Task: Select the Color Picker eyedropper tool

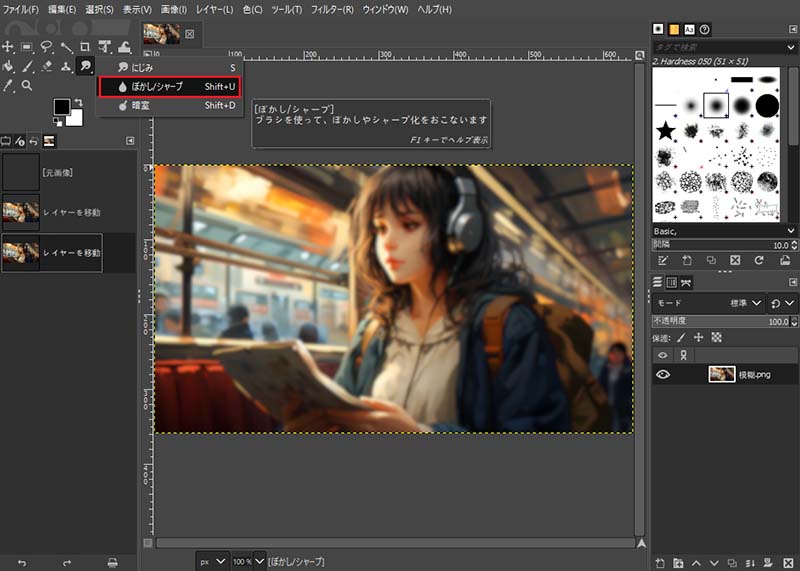Action: 8,85
